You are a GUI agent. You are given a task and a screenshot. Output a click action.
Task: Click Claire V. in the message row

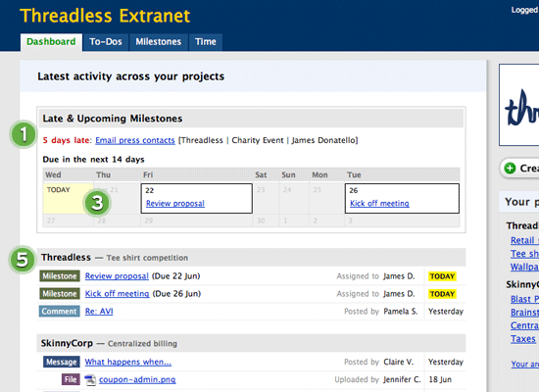(399, 362)
